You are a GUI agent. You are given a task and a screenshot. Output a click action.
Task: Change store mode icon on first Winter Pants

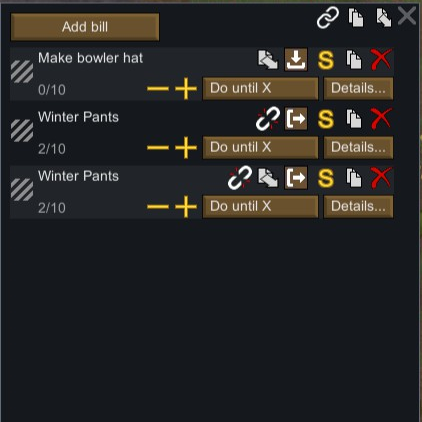click(296, 119)
